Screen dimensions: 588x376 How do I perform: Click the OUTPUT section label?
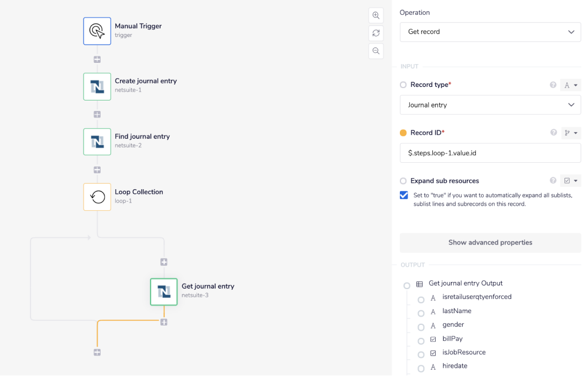click(412, 264)
